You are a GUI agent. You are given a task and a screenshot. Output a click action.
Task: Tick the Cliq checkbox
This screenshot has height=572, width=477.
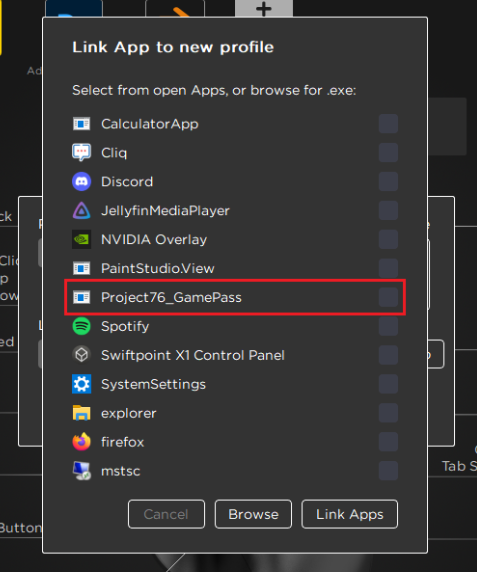(388, 152)
